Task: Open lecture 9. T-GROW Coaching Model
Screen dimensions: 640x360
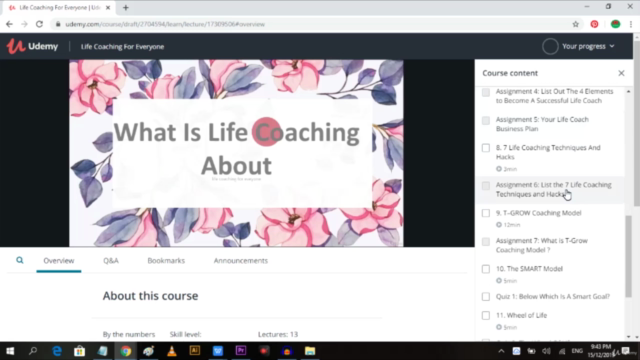Action: [x=538, y=213]
